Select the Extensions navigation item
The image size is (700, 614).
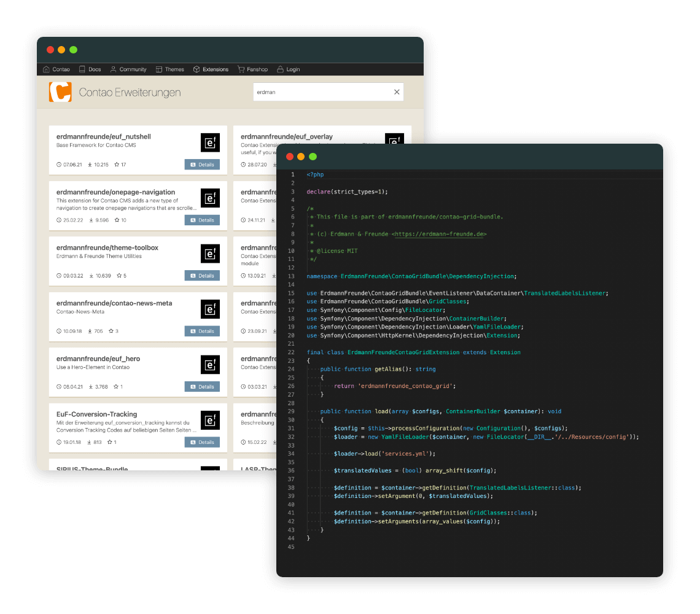[211, 69]
